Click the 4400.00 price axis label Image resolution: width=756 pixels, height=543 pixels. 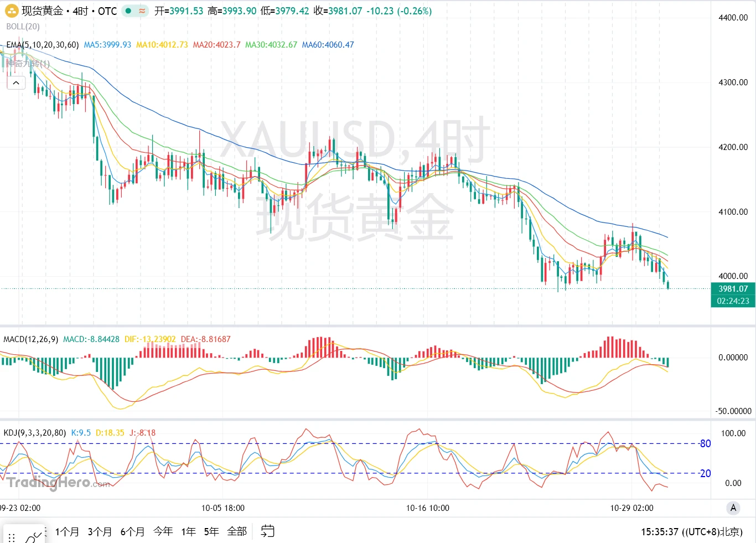click(733, 18)
